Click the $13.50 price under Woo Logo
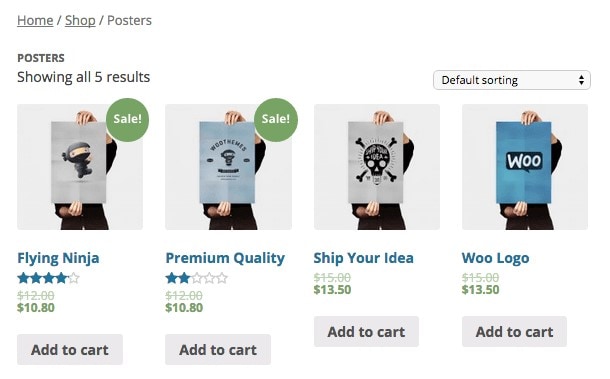610x379 pixels. pos(480,290)
